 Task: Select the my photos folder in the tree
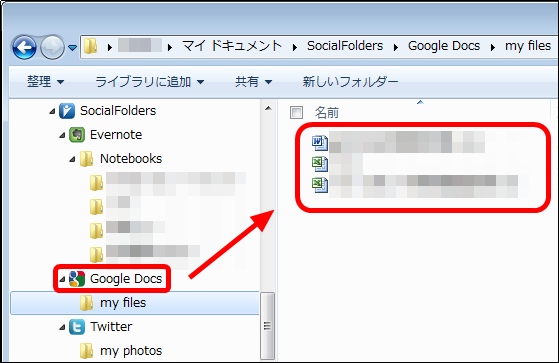point(121,351)
